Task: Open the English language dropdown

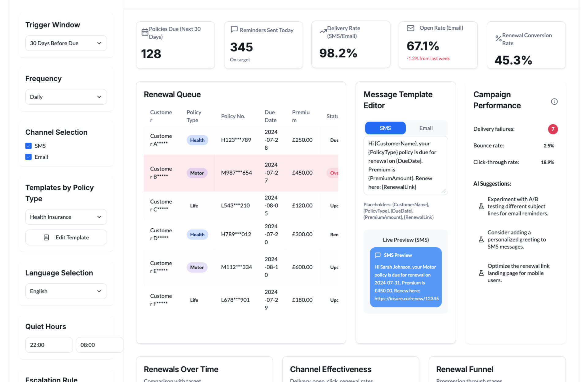Action: pos(66,291)
